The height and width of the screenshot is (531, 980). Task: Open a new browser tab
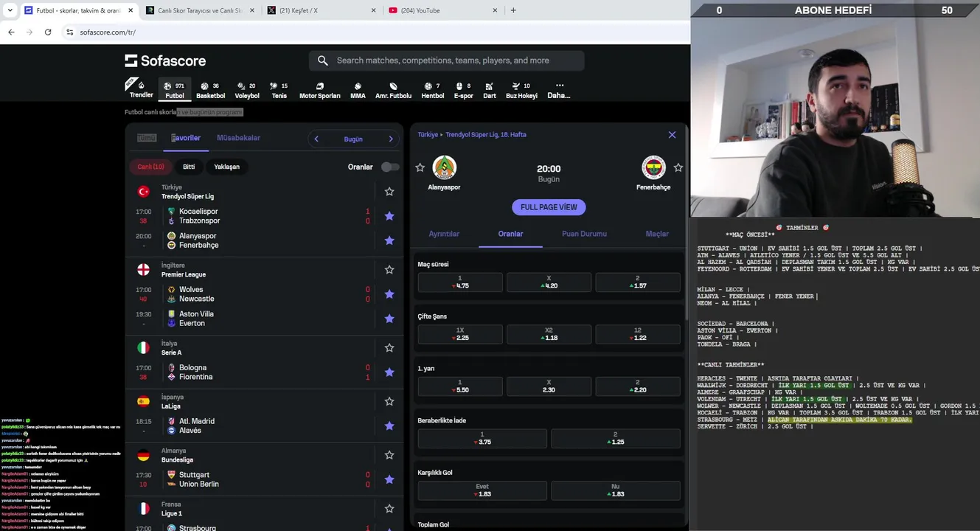coord(513,10)
